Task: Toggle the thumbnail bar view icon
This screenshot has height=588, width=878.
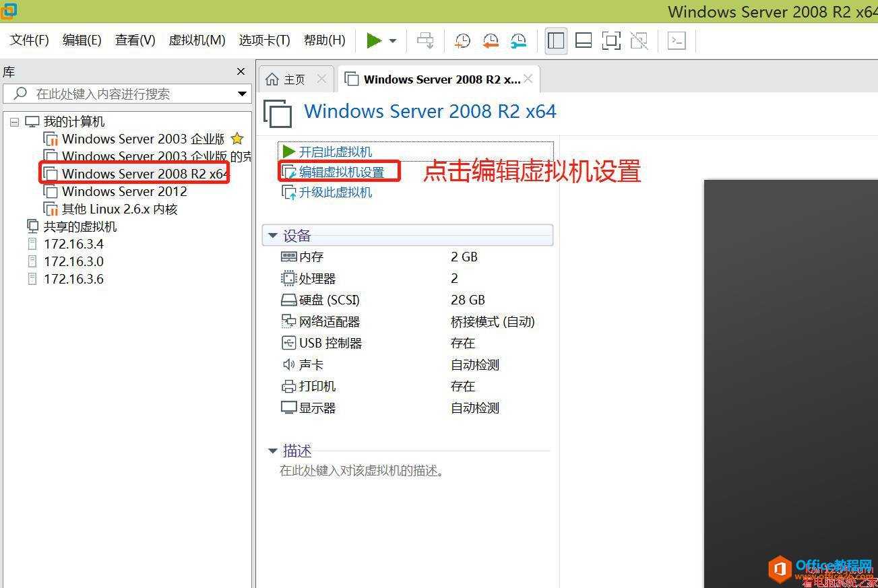Action: pyautogui.click(x=584, y=40)
